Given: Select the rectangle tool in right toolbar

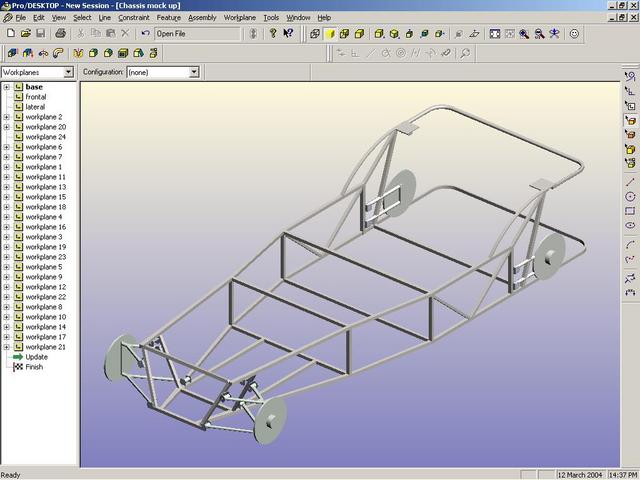Looking at the screenshot, I should 630,211.
